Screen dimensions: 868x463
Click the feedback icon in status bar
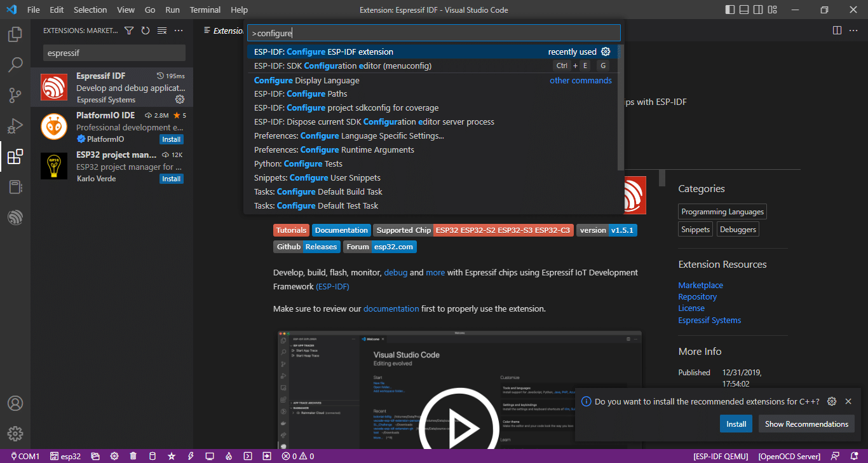[x=836, y=456]
